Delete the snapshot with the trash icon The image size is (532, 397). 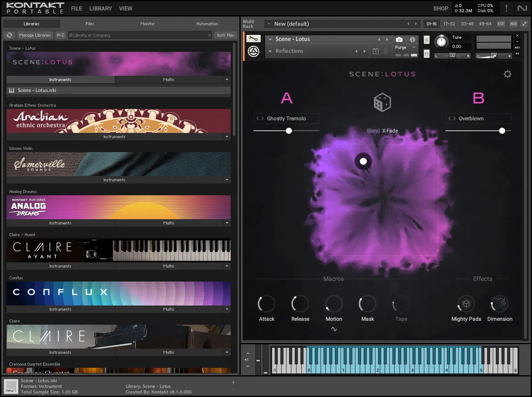click(386, 51)
